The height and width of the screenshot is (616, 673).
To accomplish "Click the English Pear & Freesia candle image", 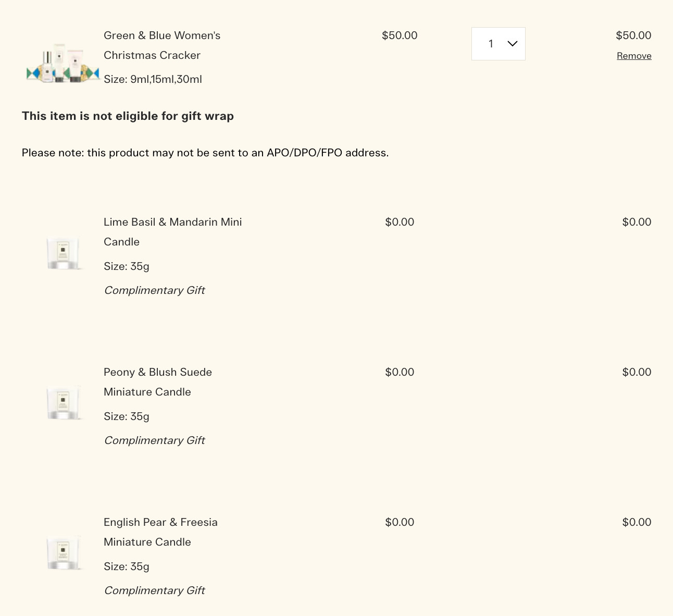I will 63,553.
